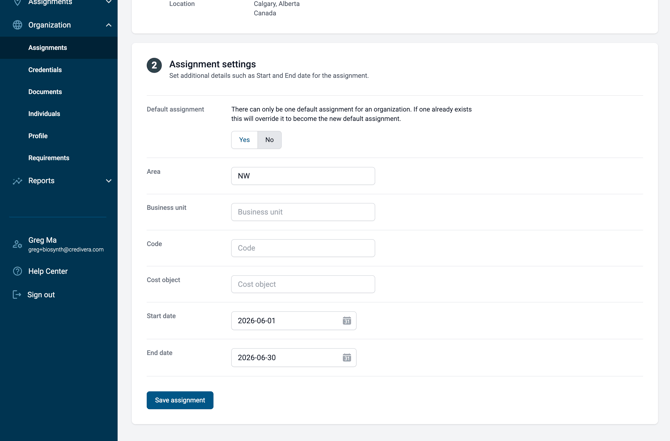Open the organization Profile page
The width and height of the screenshot is (670, 441).
coord(38,135)
